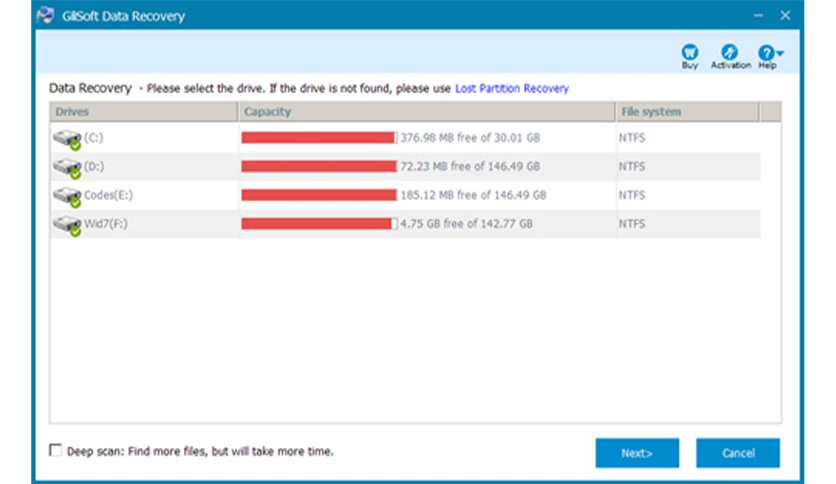Select the Codes(E:) drive icon

pyautogui.click(x=67, y=197)
